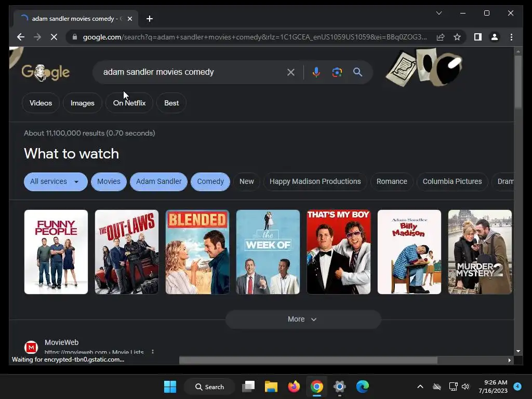Viewport: 532px width, 399px height.
Task: Open volume control in system tray
Action: (x=465, y=387)
